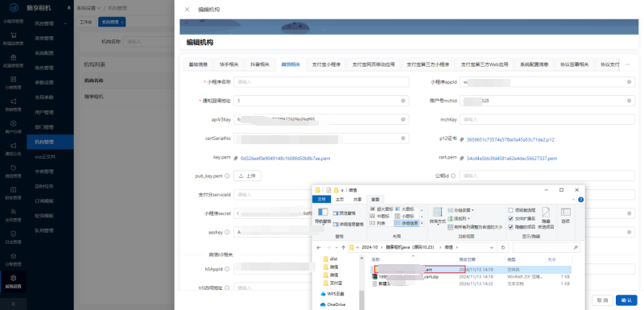Show pub_key.pem help tooltip icon
Image resolution: width=644 pixels, height=310 pixels.
pyautogui.click(x=227, y=176)
